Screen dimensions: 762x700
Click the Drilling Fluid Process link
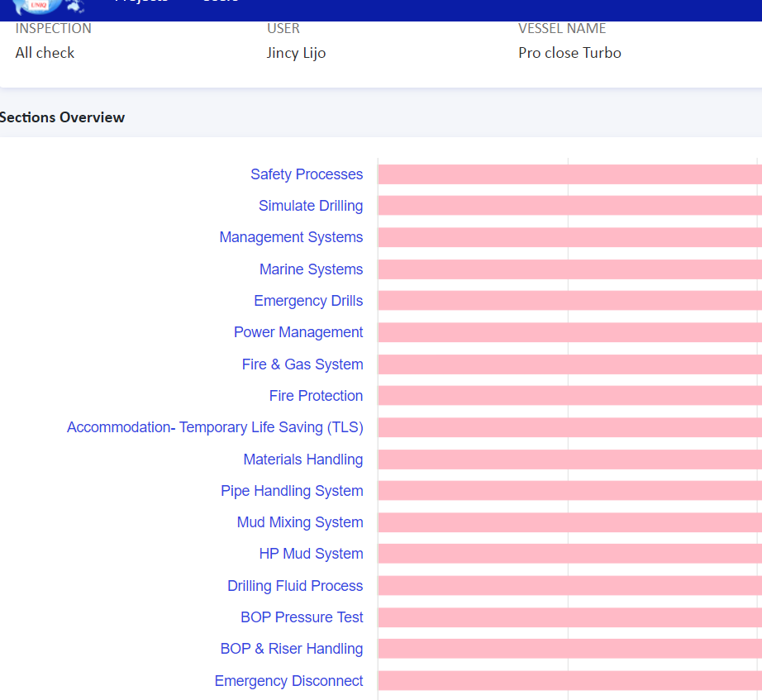295,586
